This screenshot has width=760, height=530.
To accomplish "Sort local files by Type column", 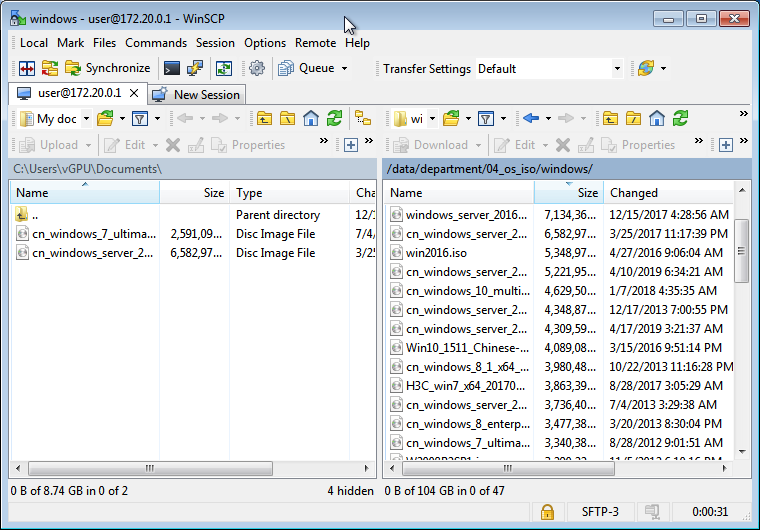I will (x=290, y=193).
